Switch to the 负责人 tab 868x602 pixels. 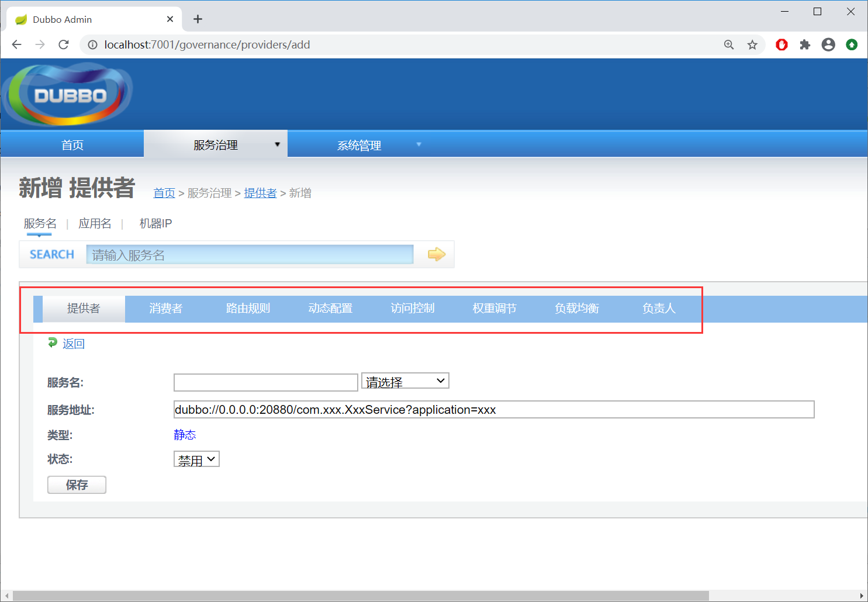659,309
